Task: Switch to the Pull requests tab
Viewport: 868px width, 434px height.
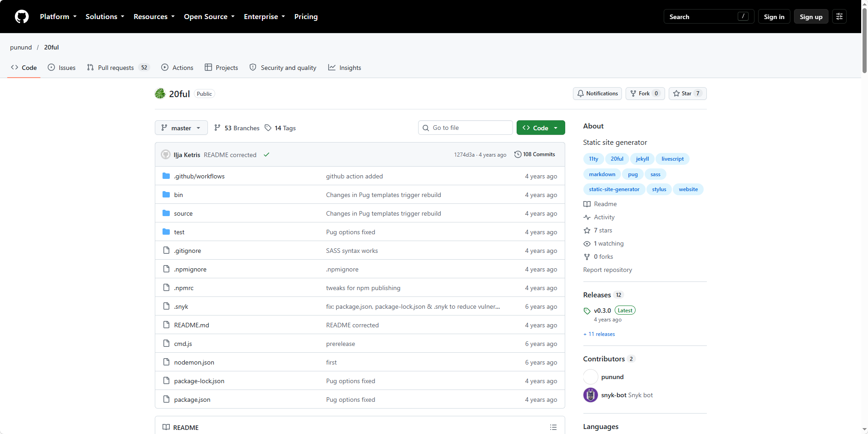Action: tap(118, 68)
